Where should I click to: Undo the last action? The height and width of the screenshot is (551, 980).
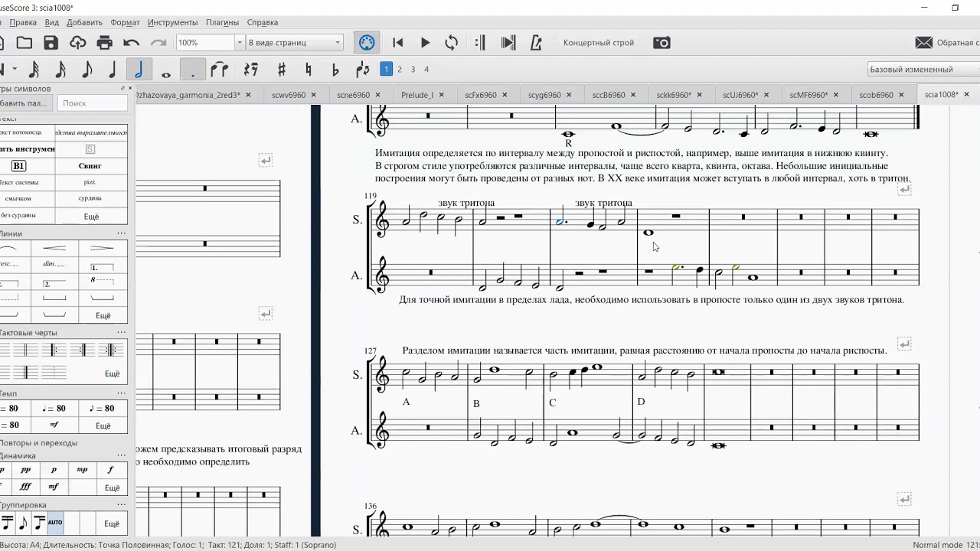click(x=132, y=43)
